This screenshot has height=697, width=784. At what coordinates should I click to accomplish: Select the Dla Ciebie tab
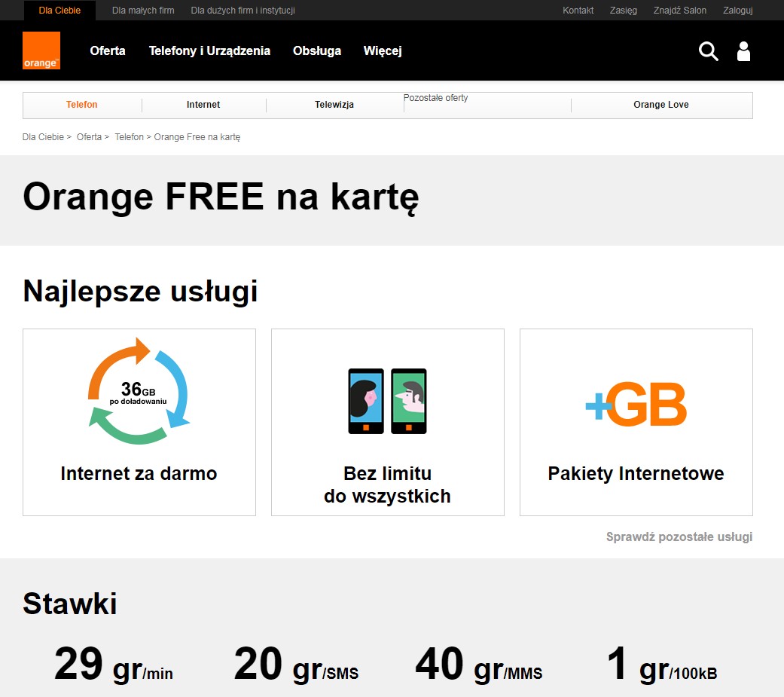[59, 10]
